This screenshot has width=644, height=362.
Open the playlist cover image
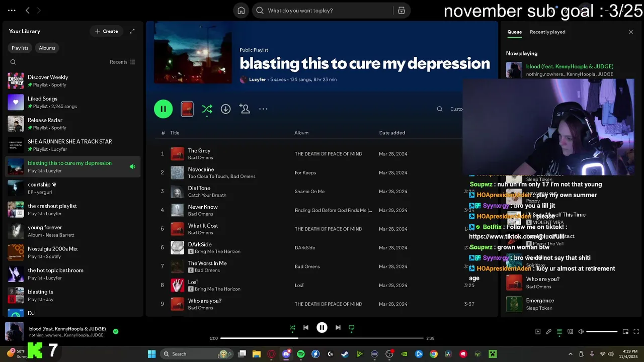193,53
